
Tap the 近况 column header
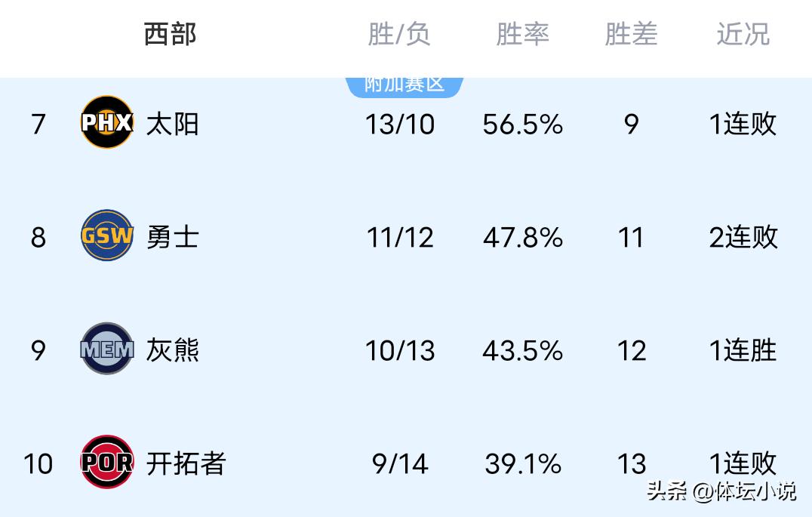click(x=743, y=34)
